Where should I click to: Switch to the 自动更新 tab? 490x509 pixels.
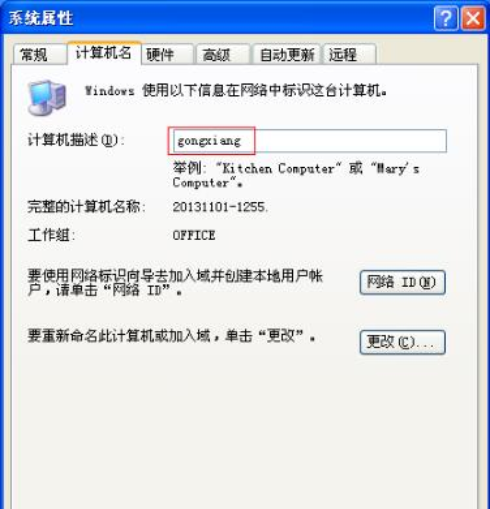pyautogui.click(x=287, y=54)
